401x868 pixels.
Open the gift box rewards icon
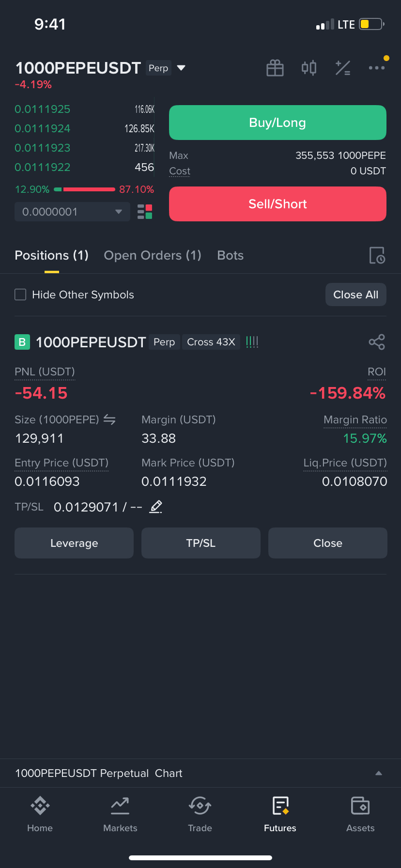[275, 68]
